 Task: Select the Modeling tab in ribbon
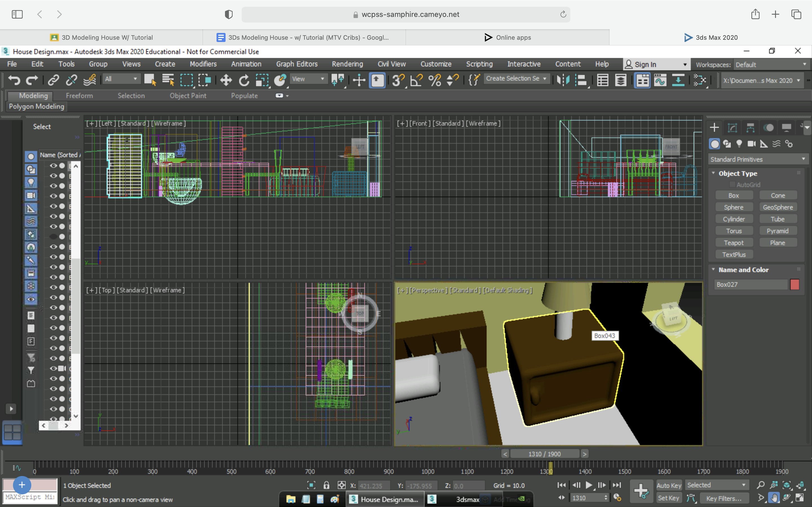tap(33, 95)
